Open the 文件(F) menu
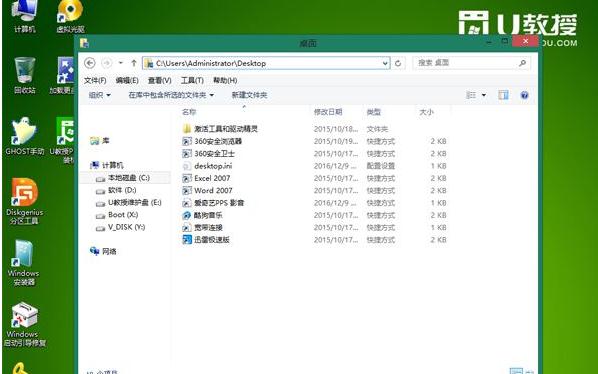 95,80
